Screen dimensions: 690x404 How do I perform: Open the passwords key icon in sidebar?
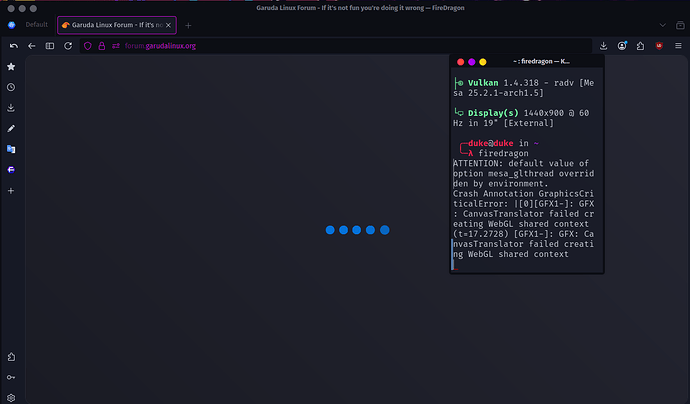(x=11, y=377)
